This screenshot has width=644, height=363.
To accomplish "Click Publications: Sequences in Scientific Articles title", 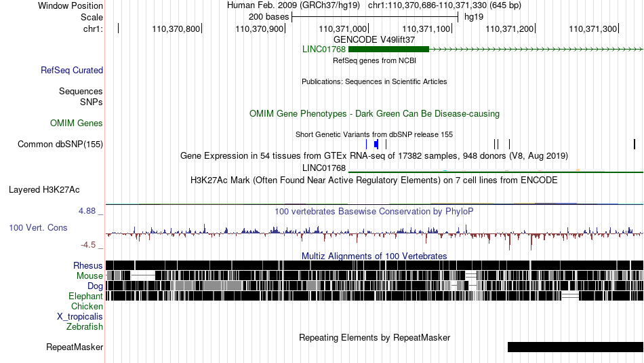I will click(374, 82).
